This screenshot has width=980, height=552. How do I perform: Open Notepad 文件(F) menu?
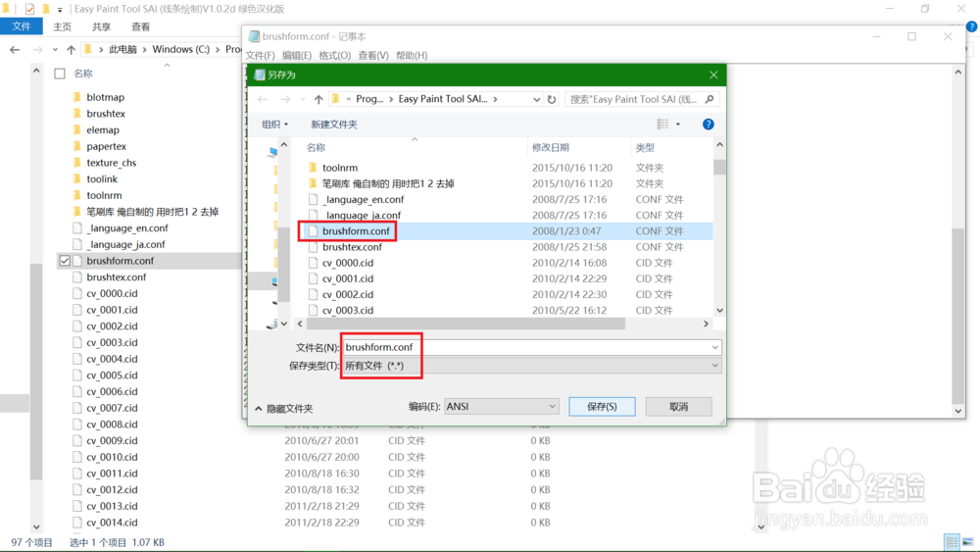click(260, 55)
